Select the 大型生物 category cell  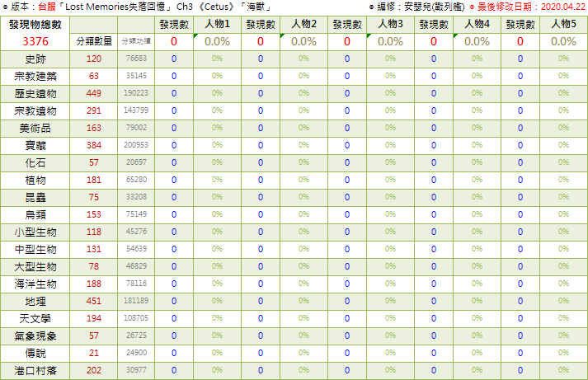(35, 266)
